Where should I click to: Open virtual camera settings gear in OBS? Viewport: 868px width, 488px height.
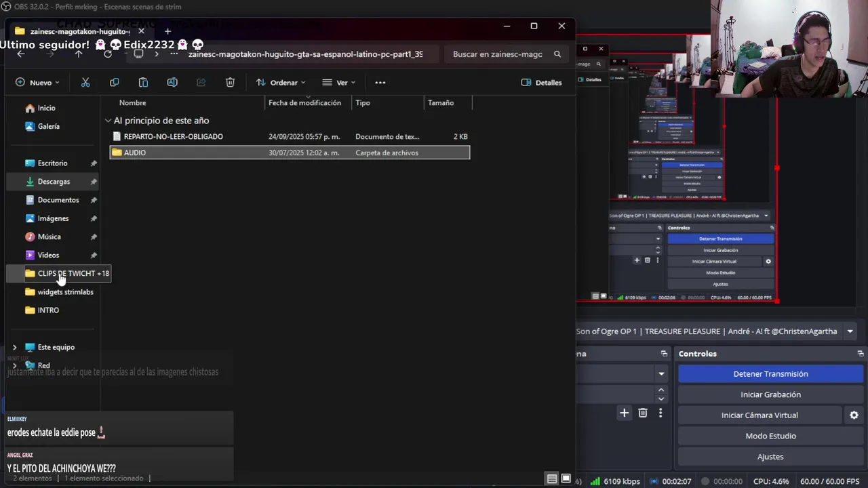[854, 415]
